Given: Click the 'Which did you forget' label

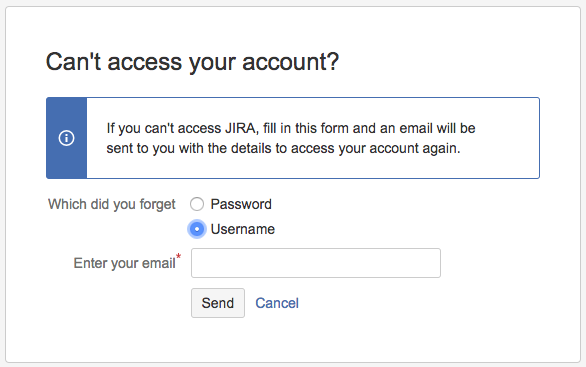Looking at the screenshot, I should [112, 204].
